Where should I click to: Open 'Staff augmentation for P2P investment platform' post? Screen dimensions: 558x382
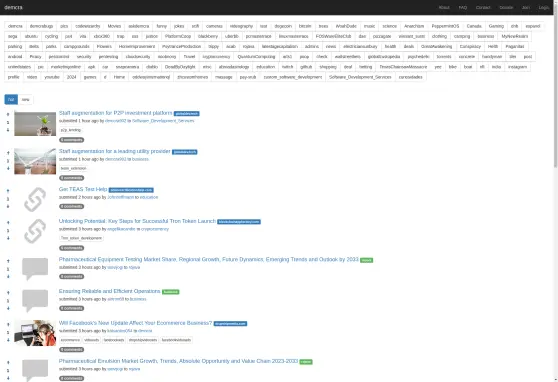point(115,113)
